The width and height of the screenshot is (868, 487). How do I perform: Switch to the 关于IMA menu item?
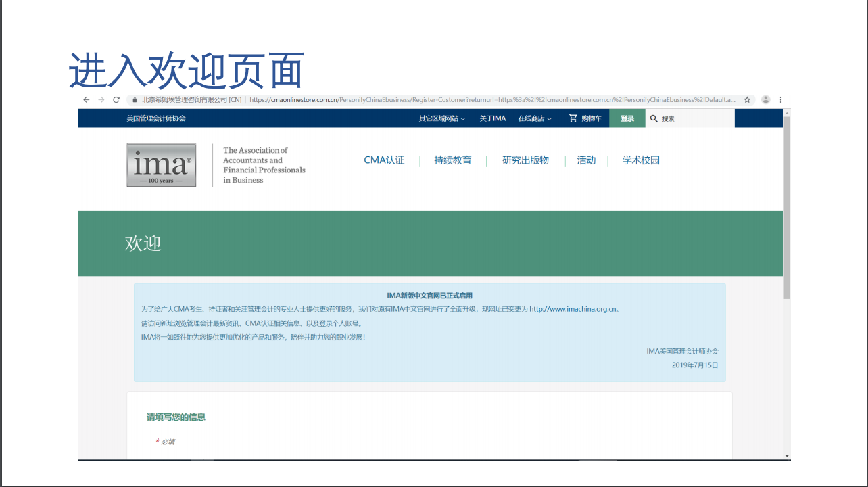click(x=491, y=118)
